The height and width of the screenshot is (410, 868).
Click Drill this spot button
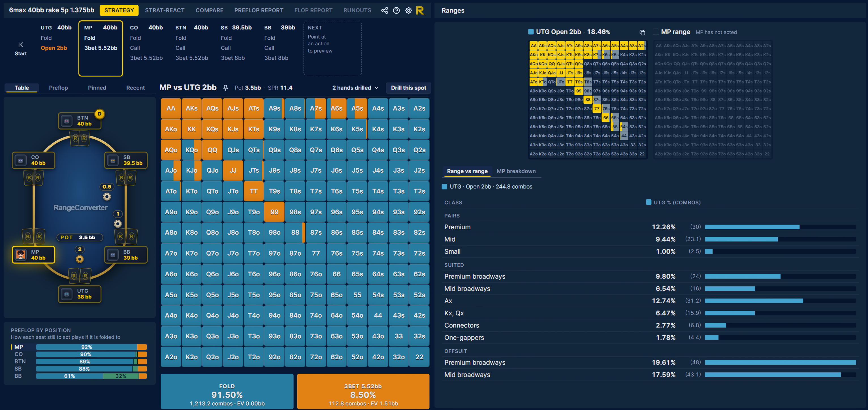408,87
